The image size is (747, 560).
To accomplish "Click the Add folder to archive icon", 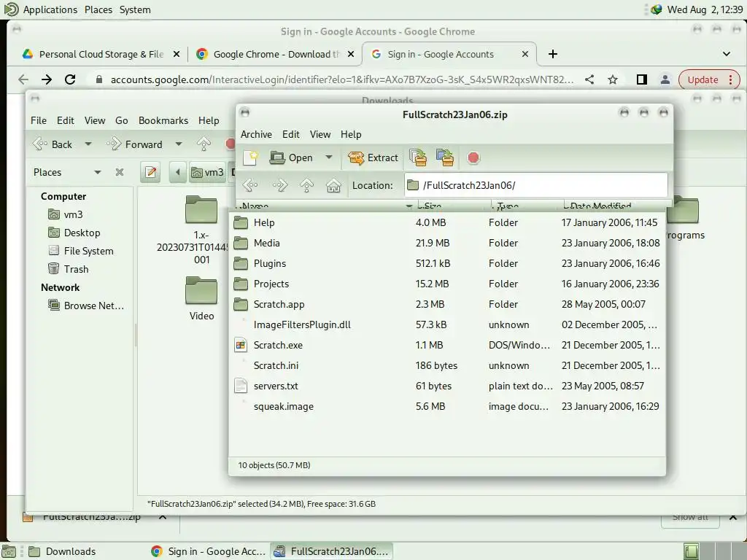I will pos(445,157).
